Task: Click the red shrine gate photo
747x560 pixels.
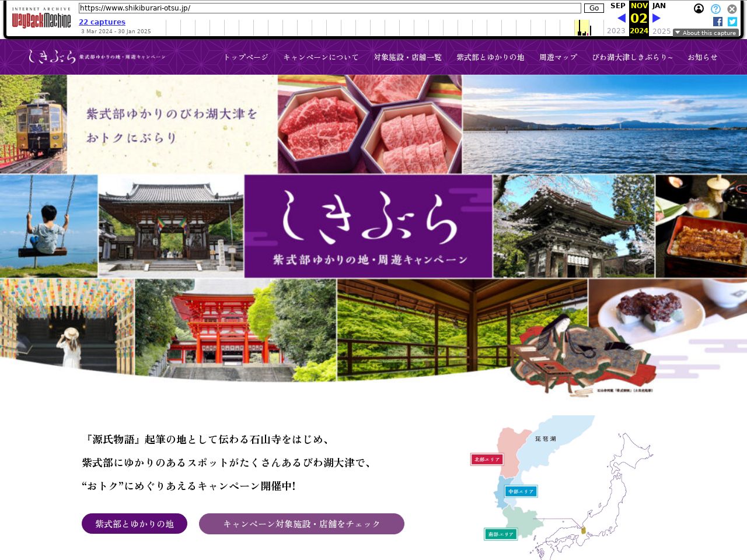Action: pyautogui.click(x=236, y=330)
